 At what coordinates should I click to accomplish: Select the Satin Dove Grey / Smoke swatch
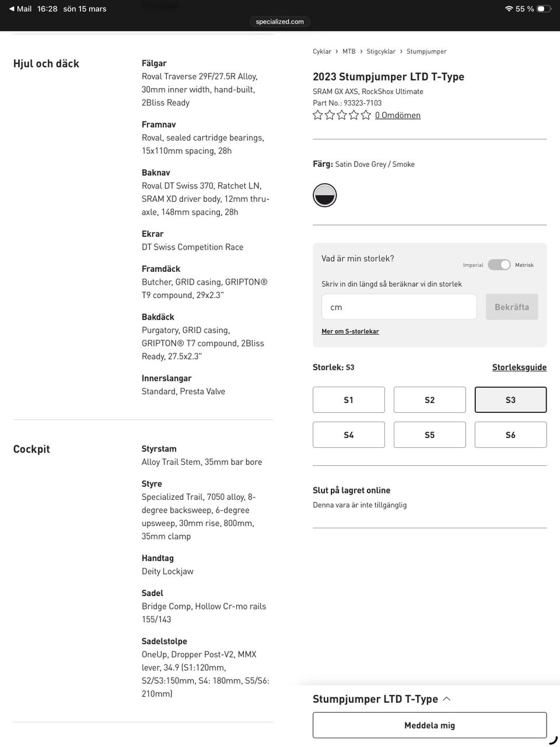pyautogui.click(x=325, y=195)
